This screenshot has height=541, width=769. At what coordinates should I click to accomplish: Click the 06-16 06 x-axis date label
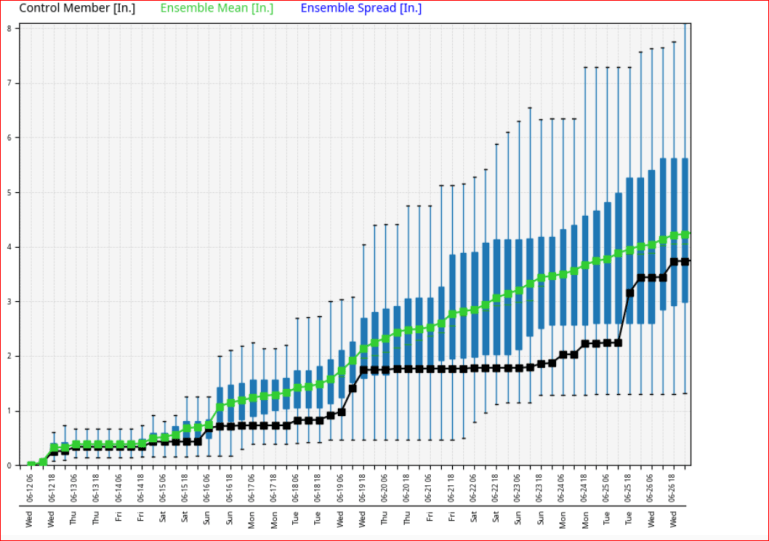[208, 487]
